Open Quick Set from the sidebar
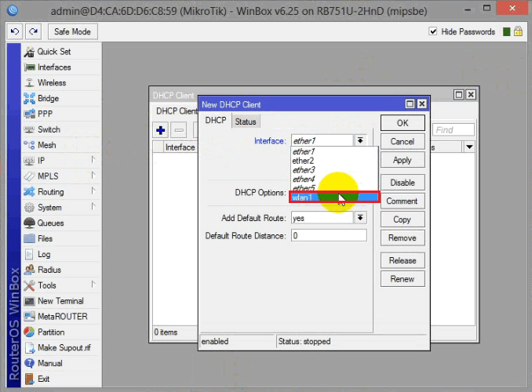Image resolution: width=532 pixels, height=392 pixels. click(x=62, y=52)
